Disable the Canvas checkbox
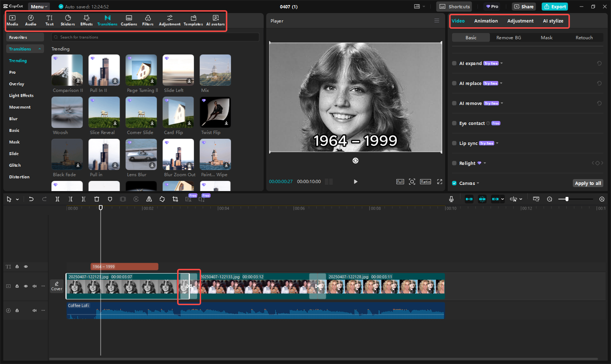Screen dimensions: 611x364 454,183
